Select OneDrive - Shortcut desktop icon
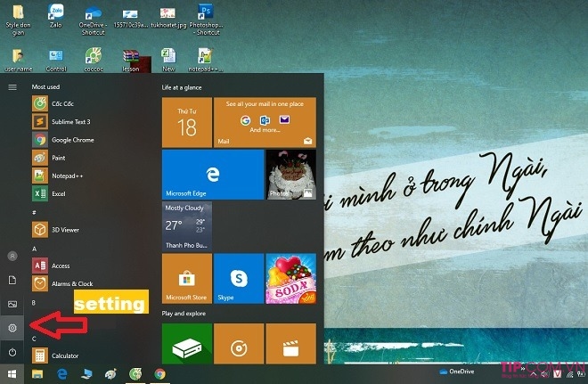Screen dimensions: 588x384 click(x=93, y=20)
